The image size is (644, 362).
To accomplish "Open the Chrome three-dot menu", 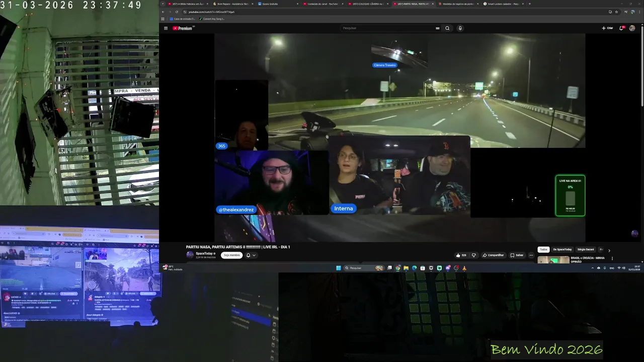I will [x=639, y=12].
